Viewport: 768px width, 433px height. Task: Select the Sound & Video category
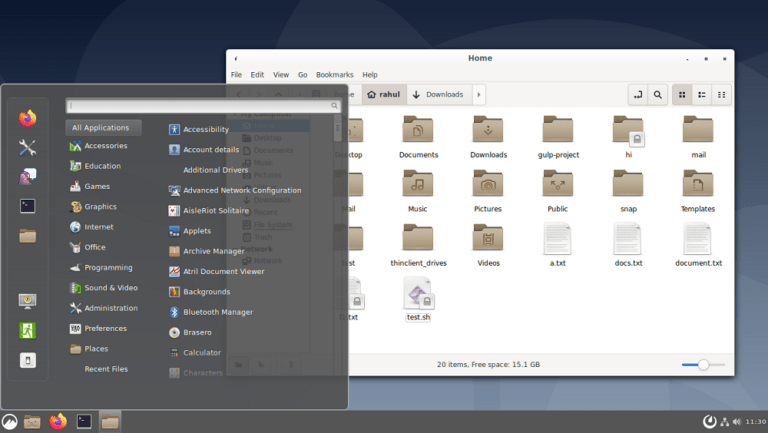(x=110, y=288)
